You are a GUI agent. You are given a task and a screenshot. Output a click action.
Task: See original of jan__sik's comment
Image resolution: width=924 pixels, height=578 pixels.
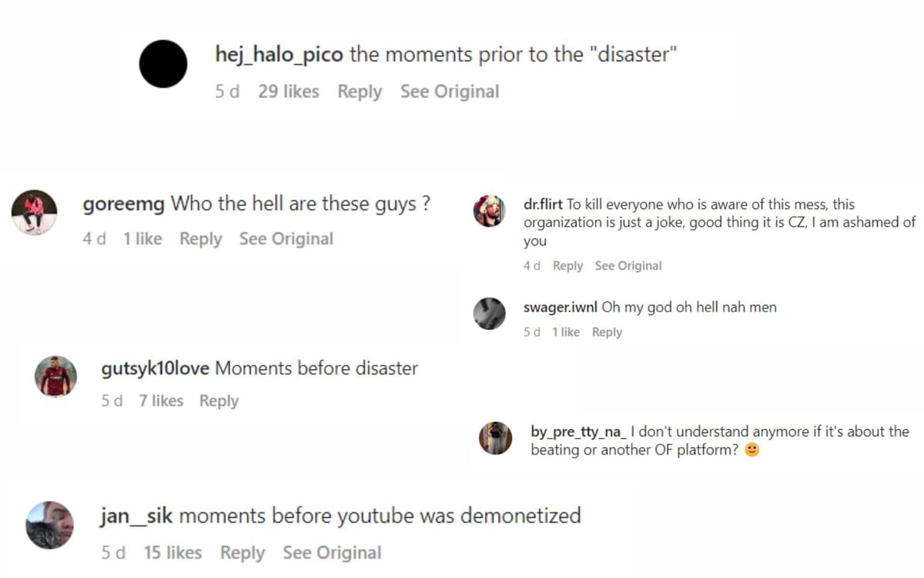coord(332,553)
